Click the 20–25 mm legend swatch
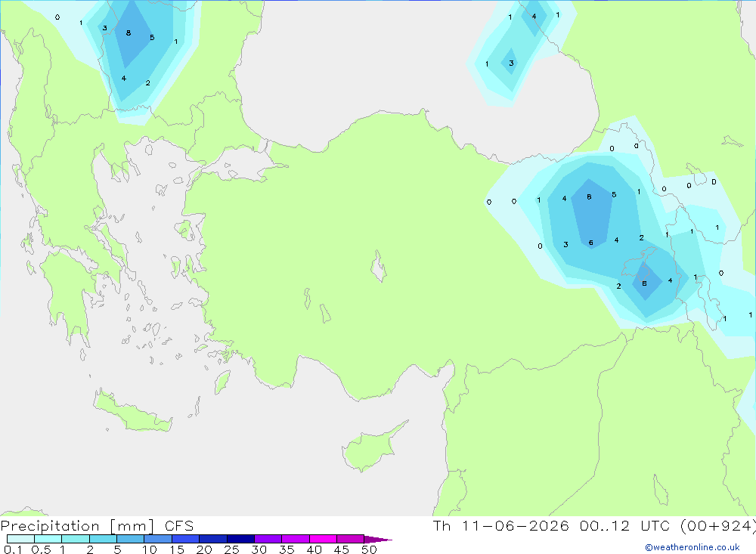Viewport: 756px width, 554px height. pos(213,539)
